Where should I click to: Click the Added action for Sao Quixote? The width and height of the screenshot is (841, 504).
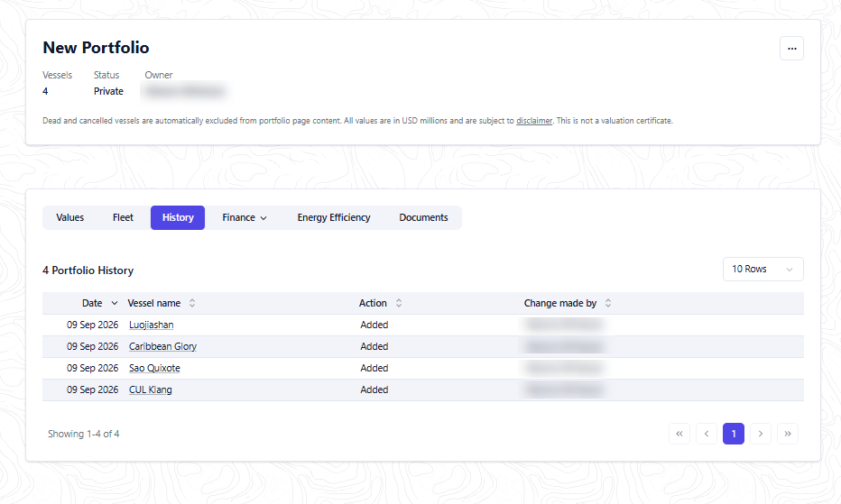[x=374, y=369]
